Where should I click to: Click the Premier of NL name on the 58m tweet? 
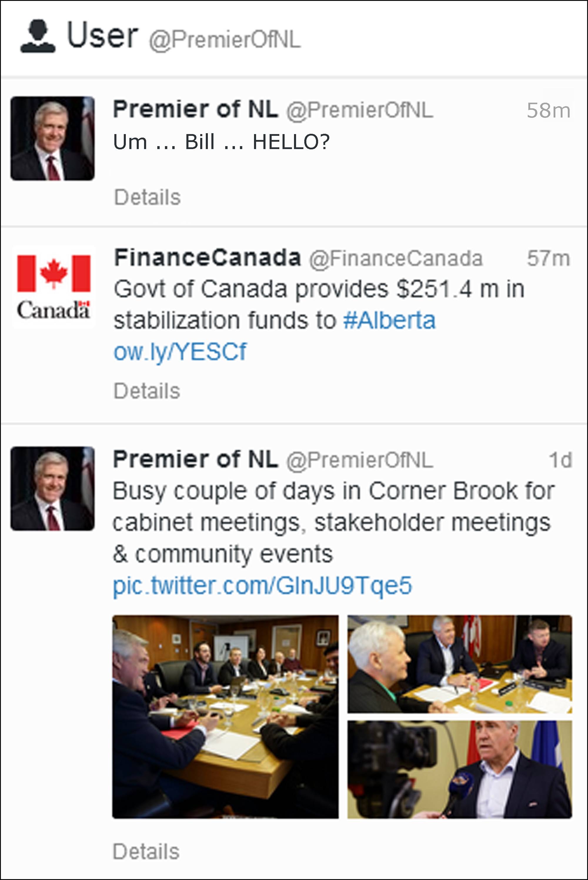coord(196,109)
